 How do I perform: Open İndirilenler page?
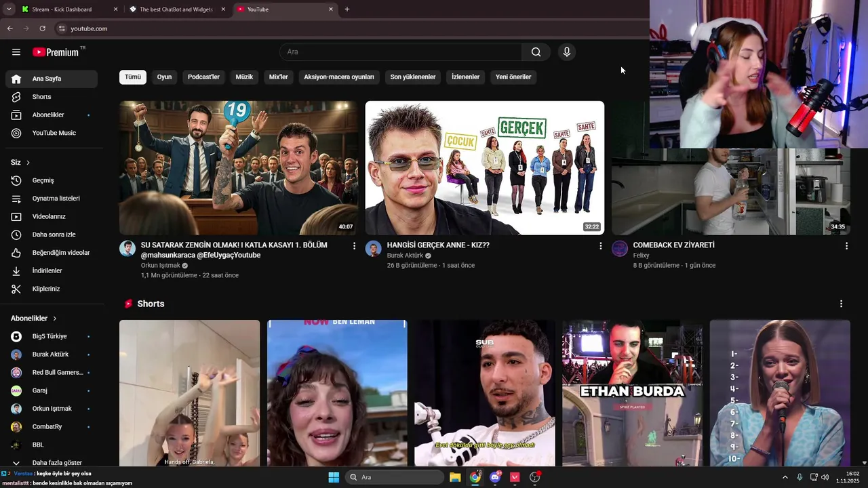pos(52,270)
